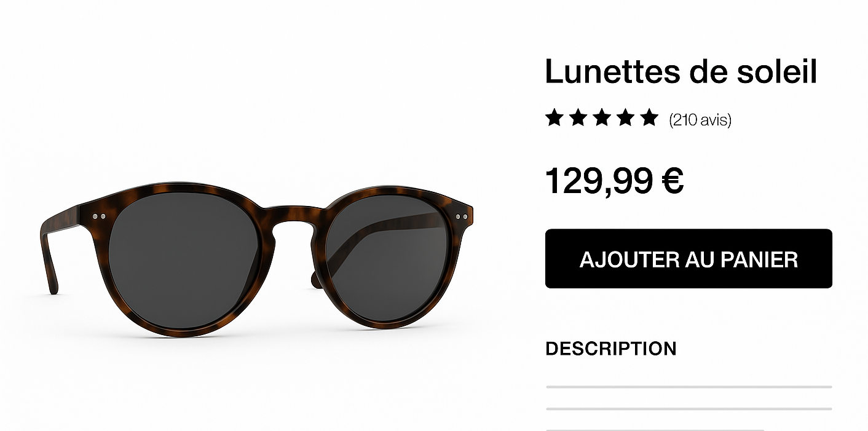Click the AJOUTER AU PANIER button
Image resolution: width=868 pixels, height=431 pixels.
point(688,259)
